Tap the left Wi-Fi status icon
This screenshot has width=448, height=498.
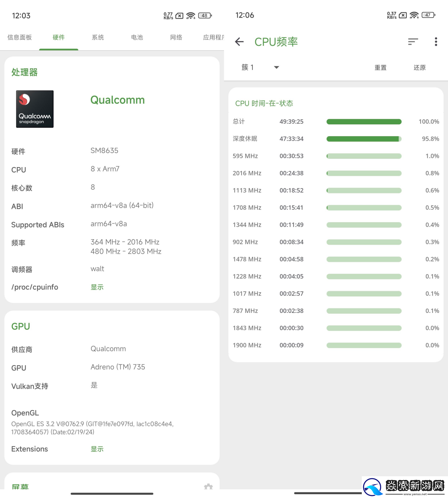191,16
